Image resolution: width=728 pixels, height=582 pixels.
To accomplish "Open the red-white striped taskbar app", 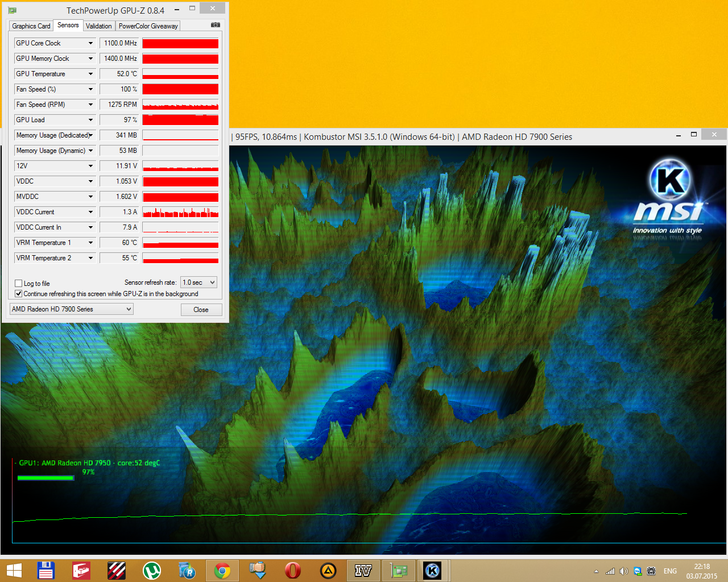I will click(117, 571).
